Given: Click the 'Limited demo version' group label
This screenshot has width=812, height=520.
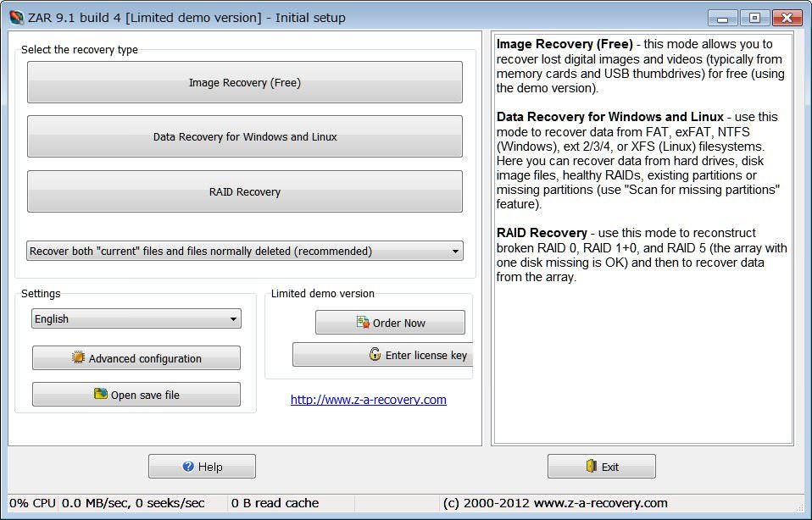Looking at the screenshot, I should pos(323,293).
